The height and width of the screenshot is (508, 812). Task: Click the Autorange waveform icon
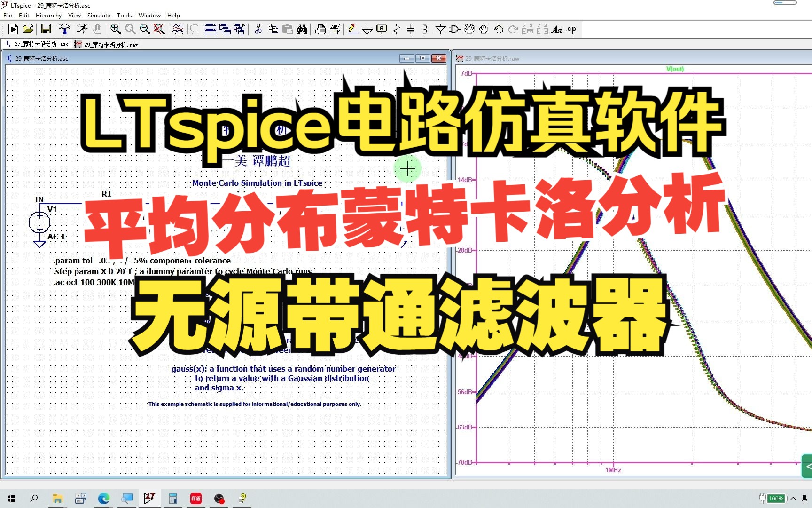[x=178, y=30]
